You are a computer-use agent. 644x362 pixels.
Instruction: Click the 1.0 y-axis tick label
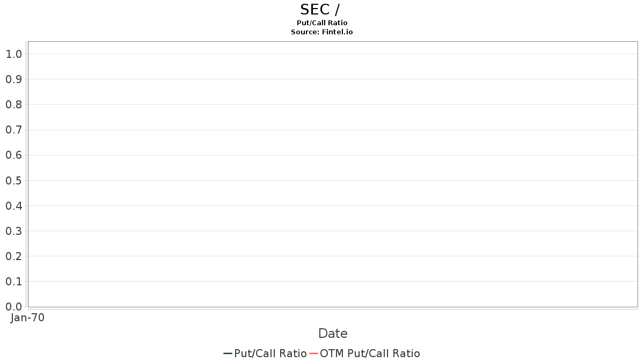pos(13,54)
